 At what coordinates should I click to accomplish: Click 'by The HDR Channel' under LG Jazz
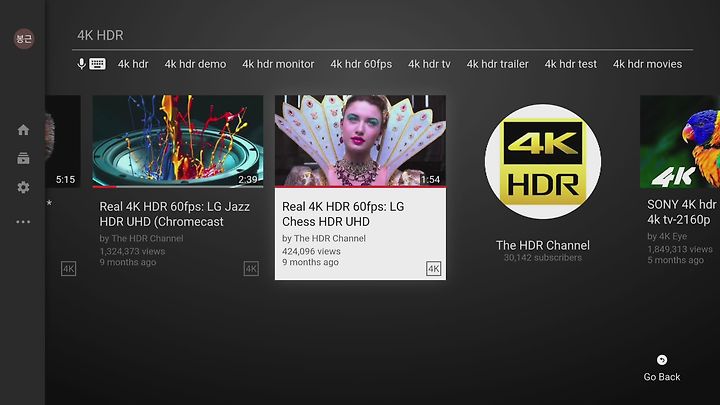141,238
